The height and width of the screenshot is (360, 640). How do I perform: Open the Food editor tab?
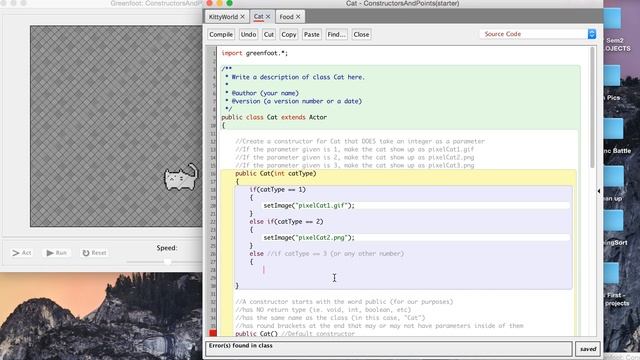tap(286, 17)
